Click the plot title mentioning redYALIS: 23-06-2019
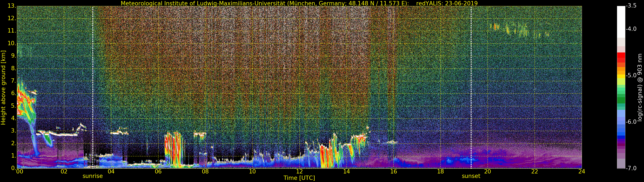Screen dimensions: 644x182 (299, 3)
